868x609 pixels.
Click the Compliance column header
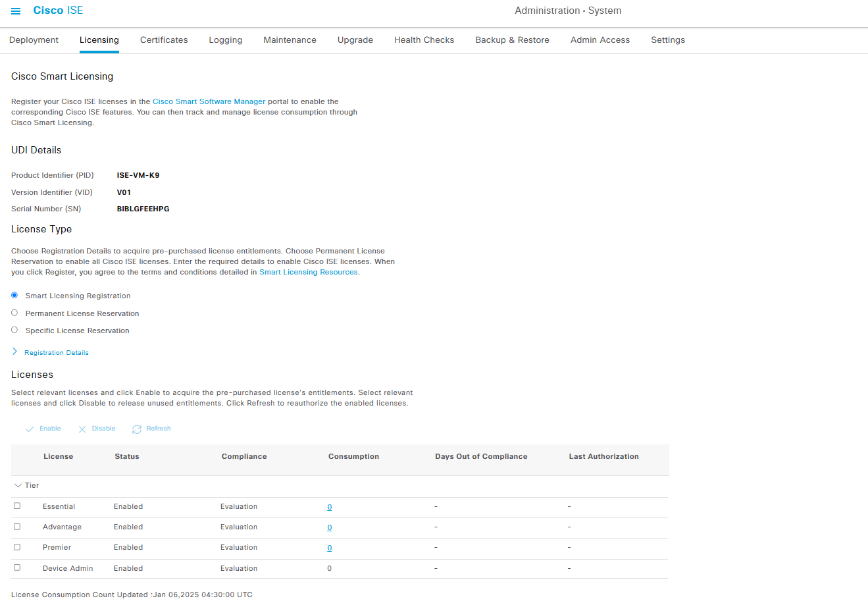(x=244, y=456)
